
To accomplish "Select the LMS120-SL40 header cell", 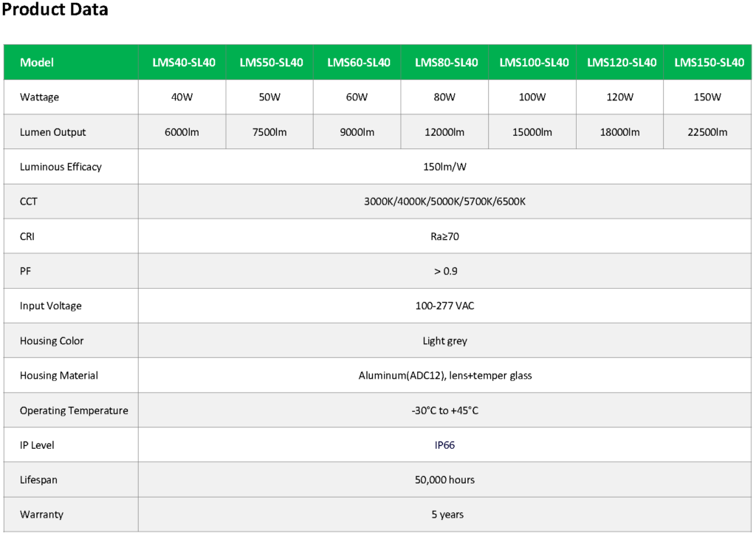I will (622, 63).
